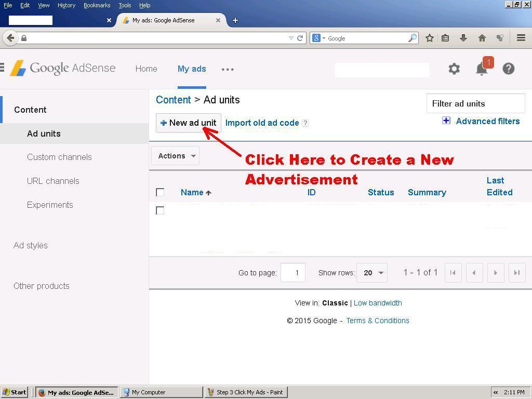Click the Advanced filters plus icon
This screenshot has height=399, width=532.
tap(446, 121)
